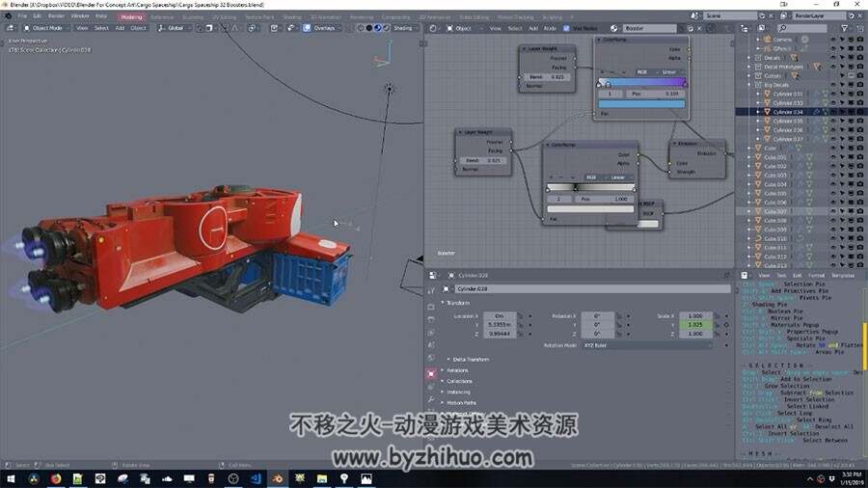The image size is (868, 488).
Task: Expand the Decals collection in outliner
Action: (x=749, y=58)
